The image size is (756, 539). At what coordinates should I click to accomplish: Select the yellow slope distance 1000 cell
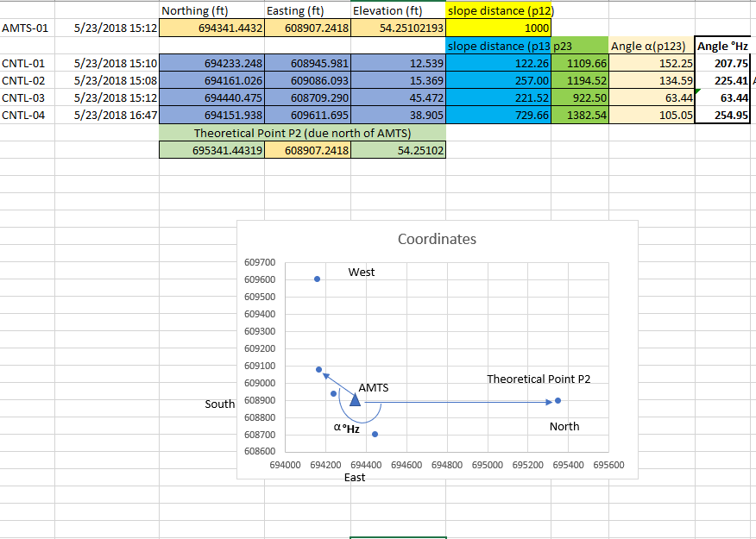499,28
